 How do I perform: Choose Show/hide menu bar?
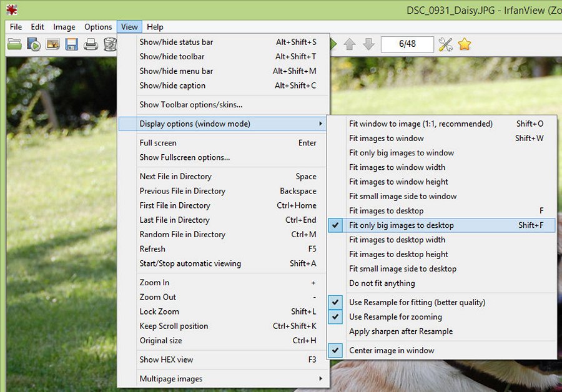coord(222,71)
